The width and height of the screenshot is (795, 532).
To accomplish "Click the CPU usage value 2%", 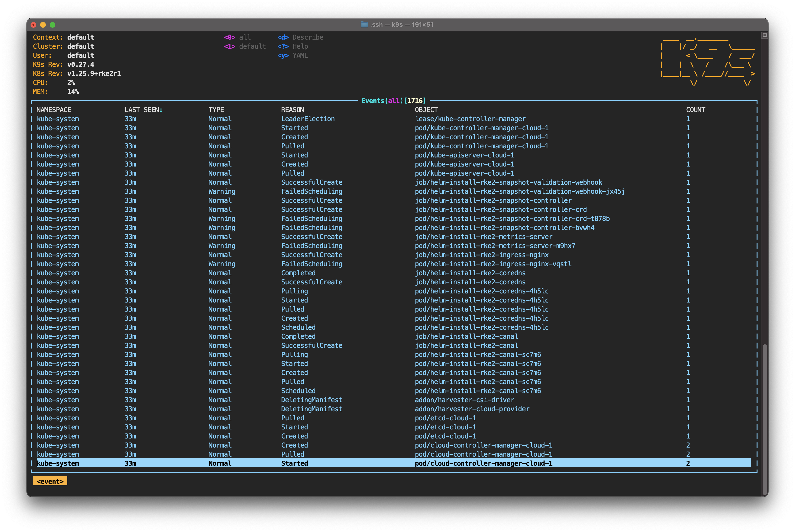I will tap(71, 83).
